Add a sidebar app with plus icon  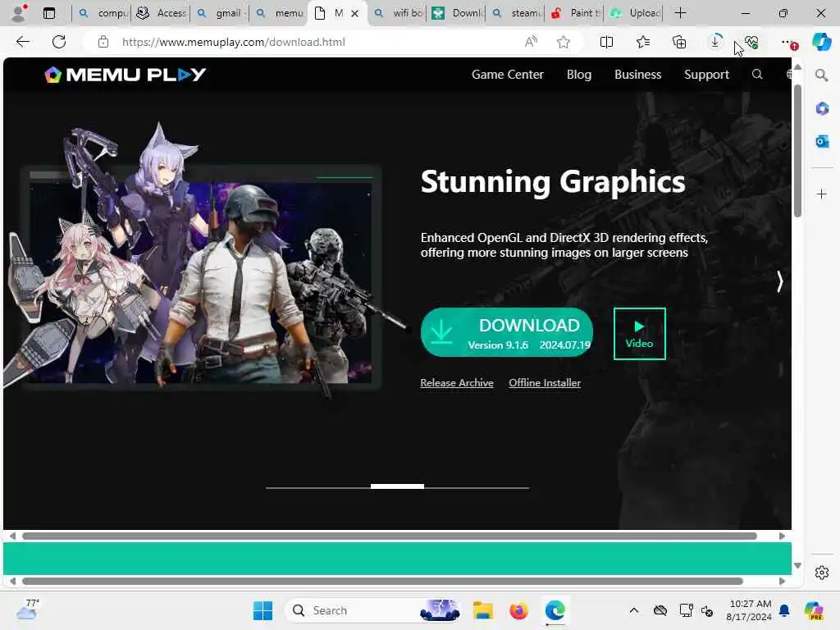pyautogui.click(x=822, y=194)
